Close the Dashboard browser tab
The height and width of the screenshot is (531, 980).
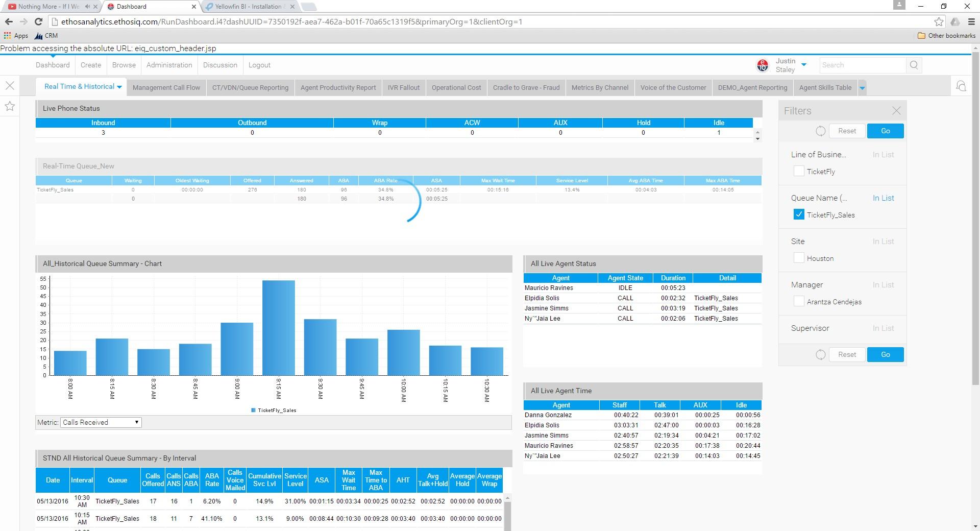194,7
